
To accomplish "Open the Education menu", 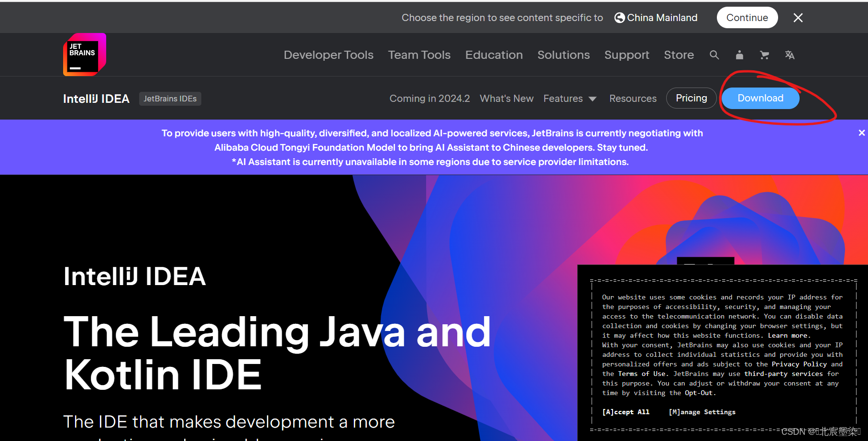I will [494, 55].
